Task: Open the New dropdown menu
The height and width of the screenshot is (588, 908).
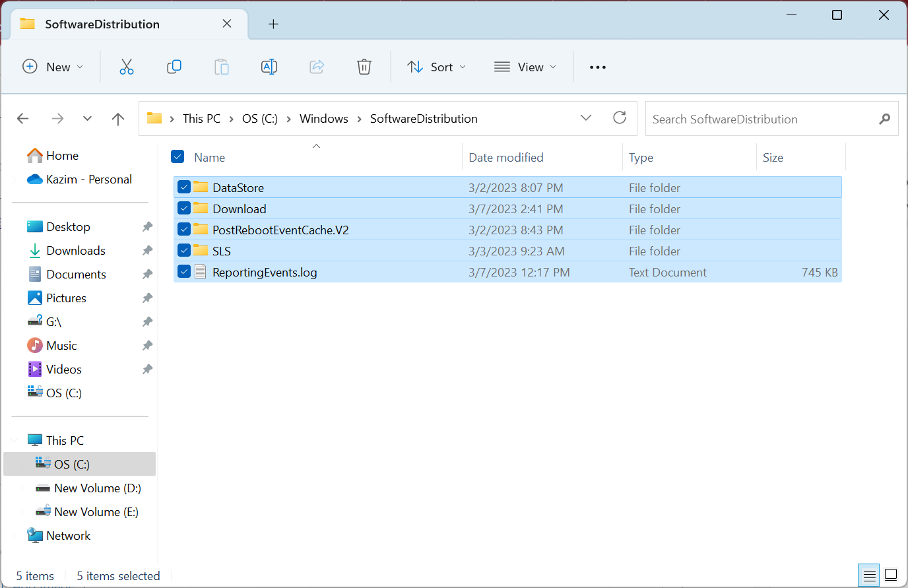Action: 53,67
